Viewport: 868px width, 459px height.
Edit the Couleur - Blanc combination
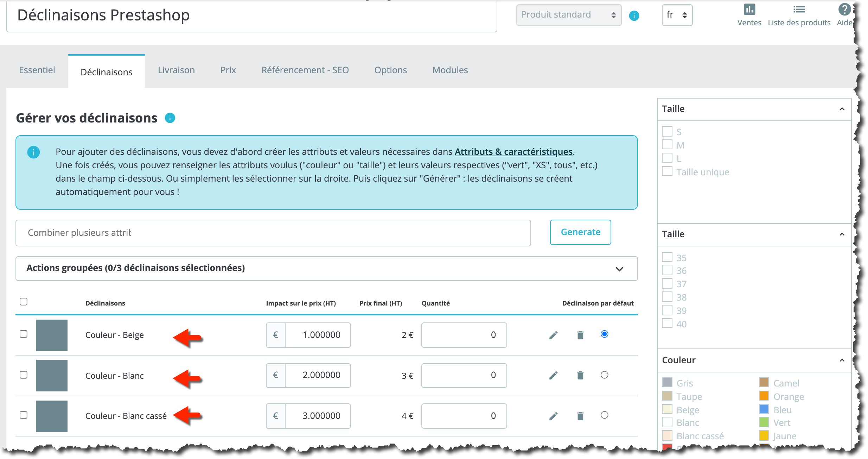pyautogui.click(x=553, y=376)
